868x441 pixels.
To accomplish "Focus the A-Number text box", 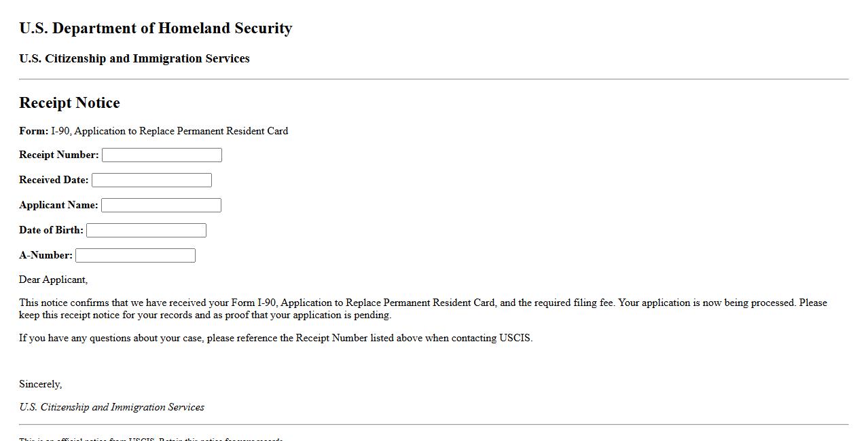I will click(x=135, y=256).
